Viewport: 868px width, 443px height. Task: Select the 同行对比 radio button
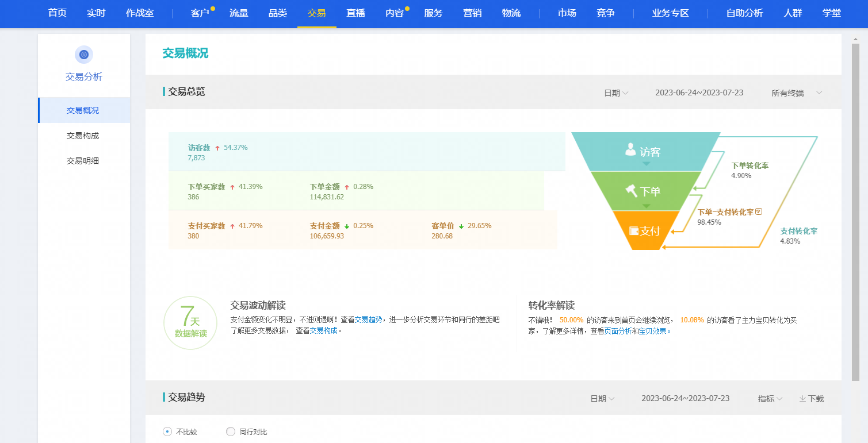tap(231, 432)
